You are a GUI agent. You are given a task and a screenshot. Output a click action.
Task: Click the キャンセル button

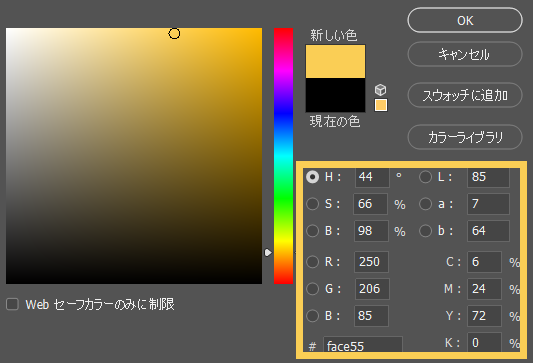(x=465, y=54)
